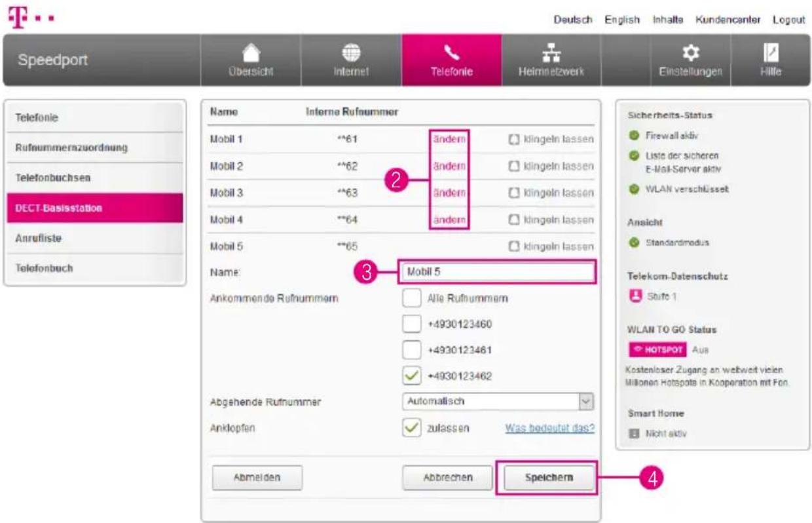Toggle the Anklopfen zulassen checkbox
The height and width of the screenshot is (523, 812).
click(x=412, y=427)
